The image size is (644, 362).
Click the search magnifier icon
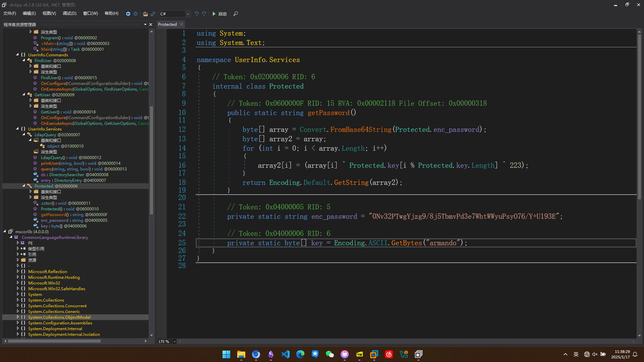236,14
